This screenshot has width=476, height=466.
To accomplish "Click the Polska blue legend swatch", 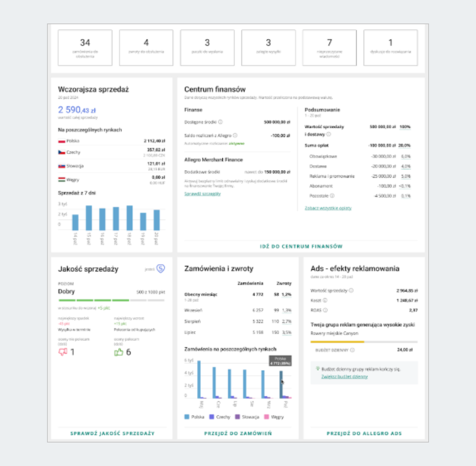I will click(x=187, y=417).
